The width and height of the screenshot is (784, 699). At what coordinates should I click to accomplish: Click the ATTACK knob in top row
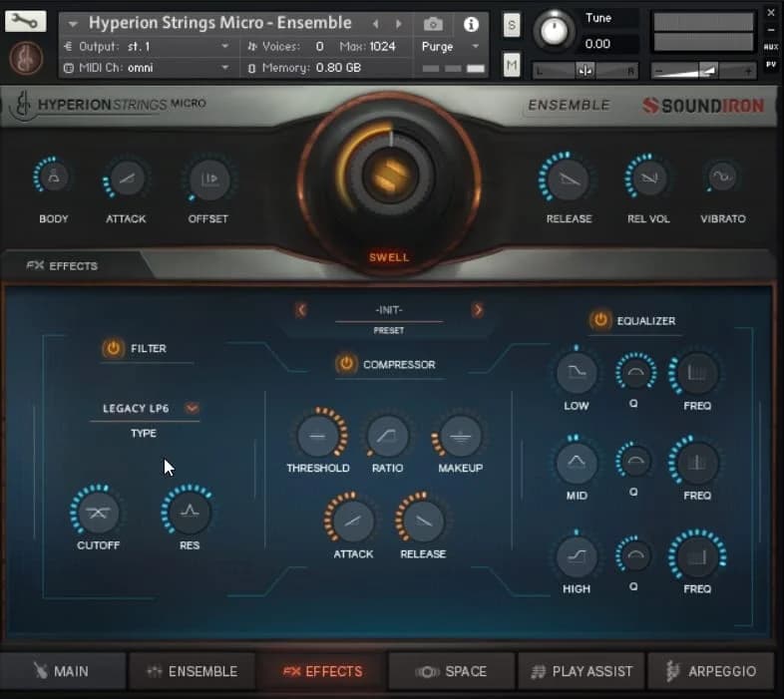point(127,178)
